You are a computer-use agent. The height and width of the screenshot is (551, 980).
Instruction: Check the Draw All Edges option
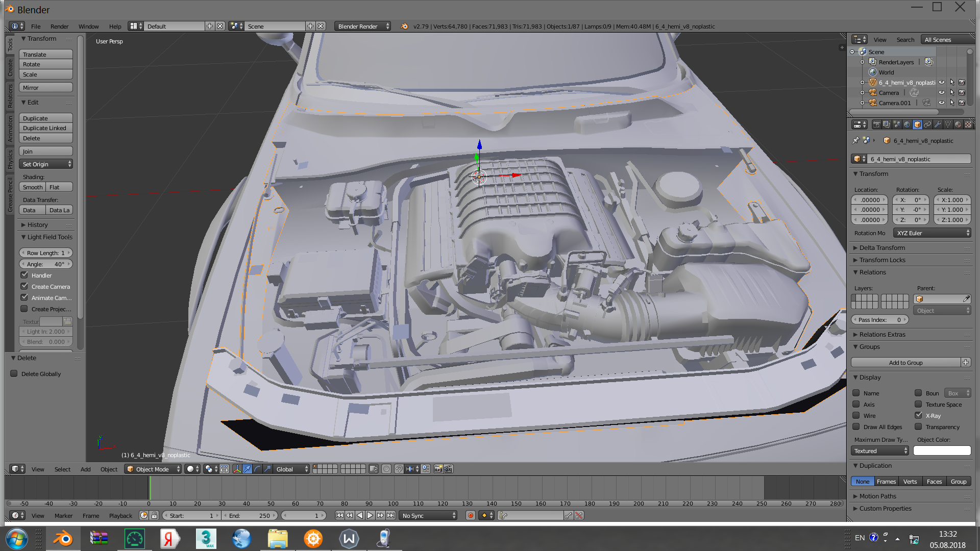pyautogui.click(x=856, y=427)
